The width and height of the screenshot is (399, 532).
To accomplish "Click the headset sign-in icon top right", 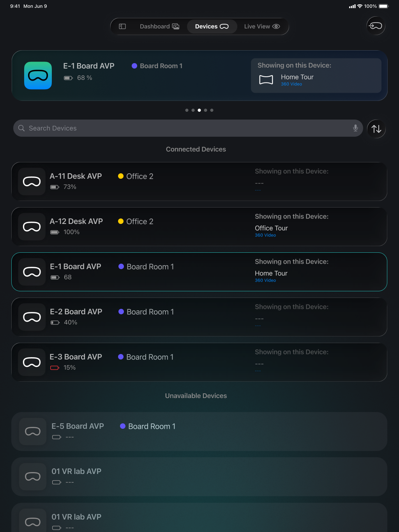I will [376, 26].
